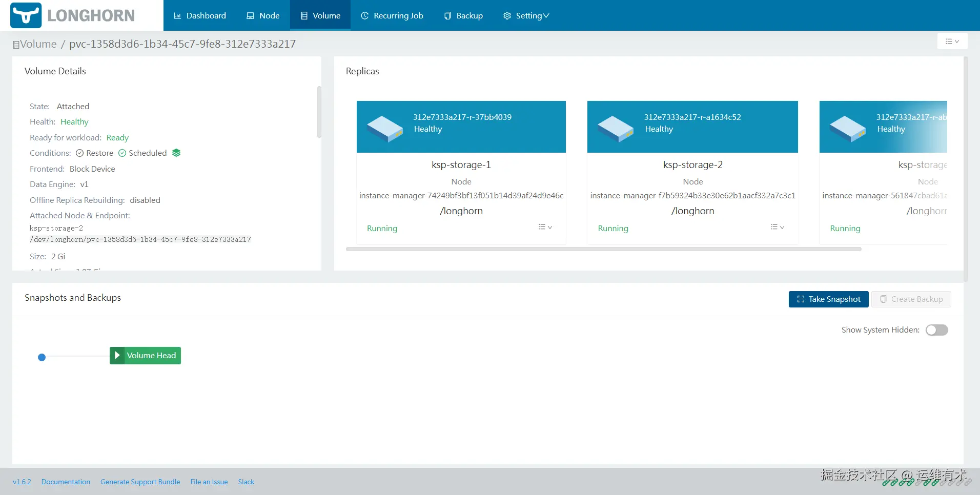Navigate to the Backup page
This screenshot has height=495, width=980.
(x=463, y=15)
